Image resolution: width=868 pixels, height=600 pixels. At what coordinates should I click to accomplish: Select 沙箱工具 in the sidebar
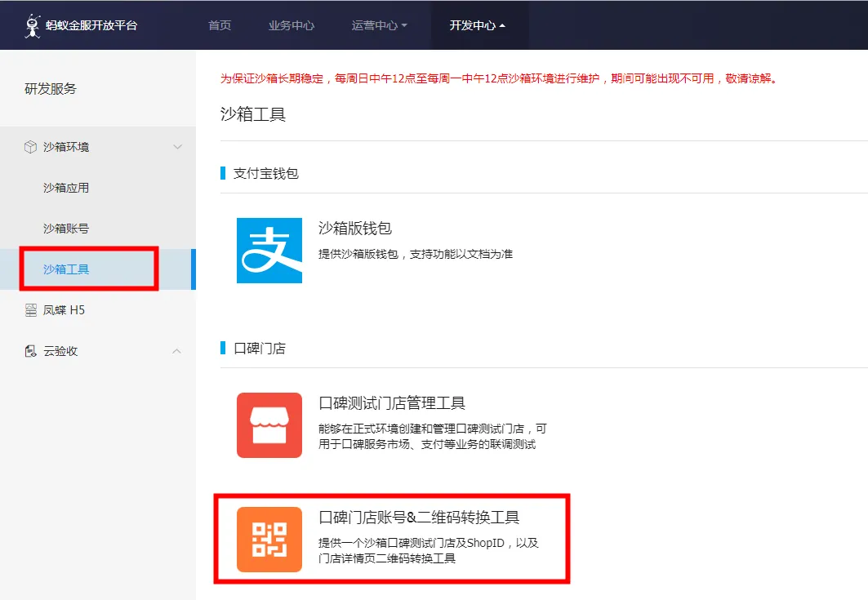pos(66,269)
